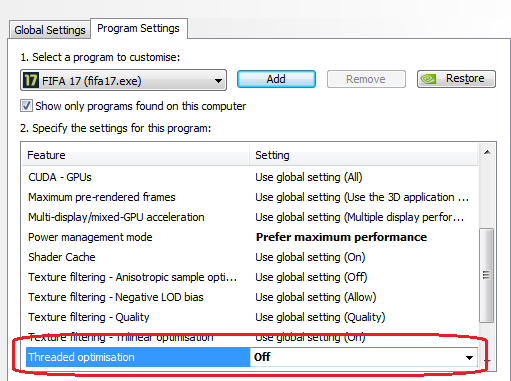Open the FIFA 17 program selection dropdown

(x=123, y=80)
